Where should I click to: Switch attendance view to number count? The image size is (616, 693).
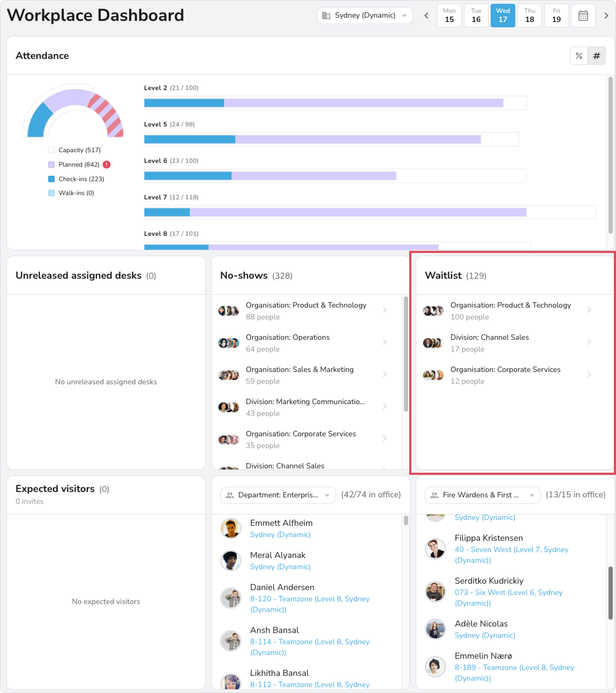(596, 55)
